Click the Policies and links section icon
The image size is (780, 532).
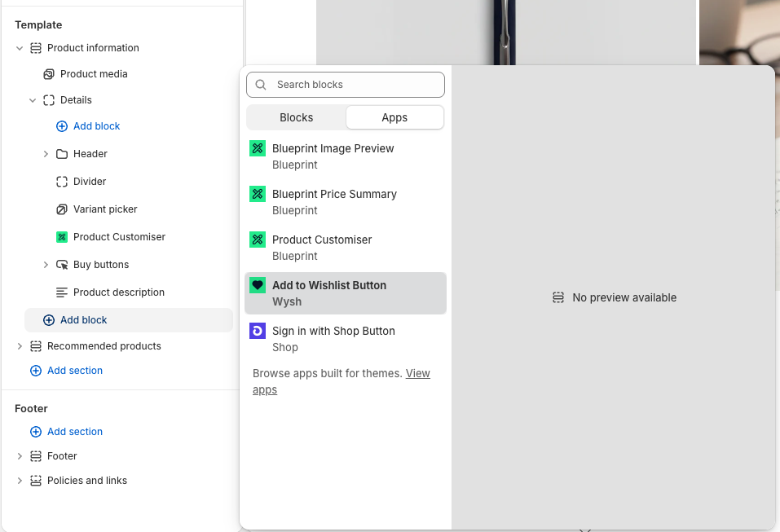point(36,481)
